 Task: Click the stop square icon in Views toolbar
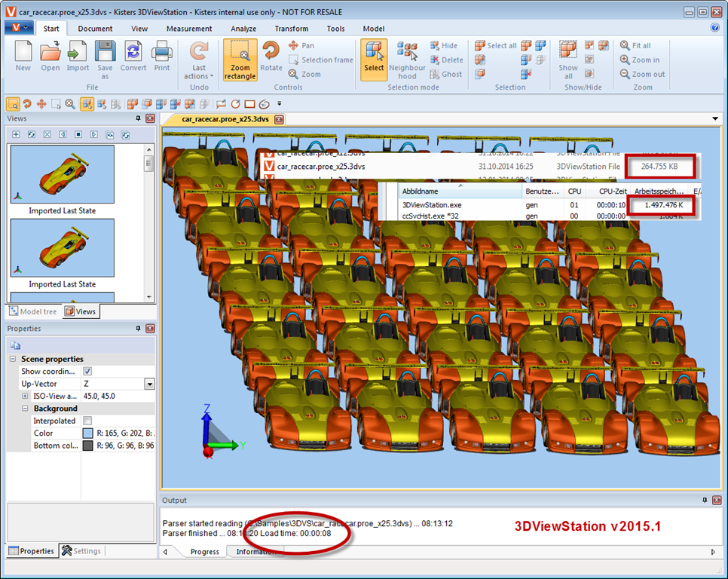coord(78,135)
